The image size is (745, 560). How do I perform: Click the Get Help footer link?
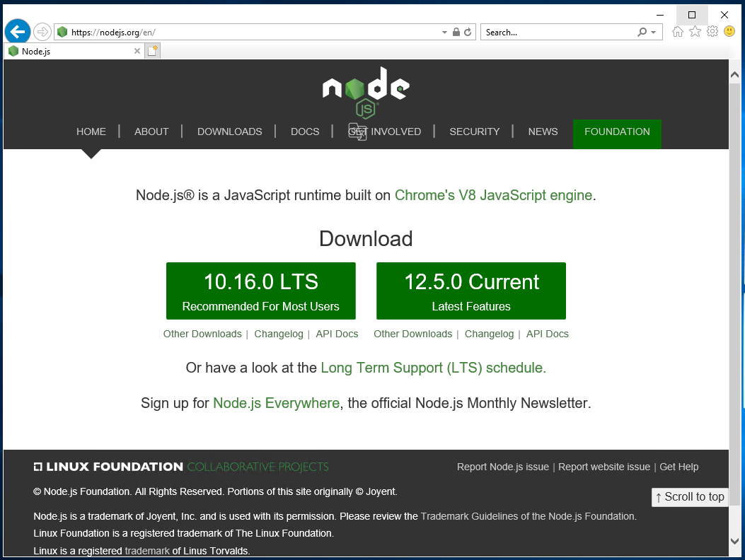[x=679, y=467]
